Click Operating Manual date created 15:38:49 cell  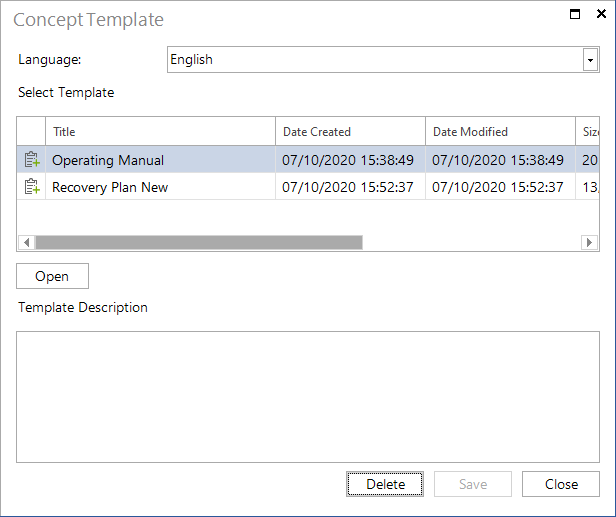pos(350,160)
